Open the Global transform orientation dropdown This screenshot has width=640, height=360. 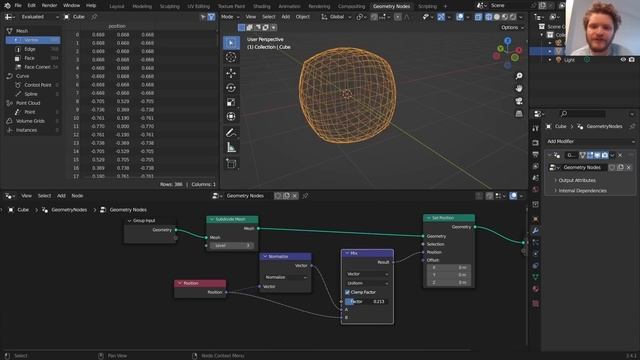click(336, 17)
